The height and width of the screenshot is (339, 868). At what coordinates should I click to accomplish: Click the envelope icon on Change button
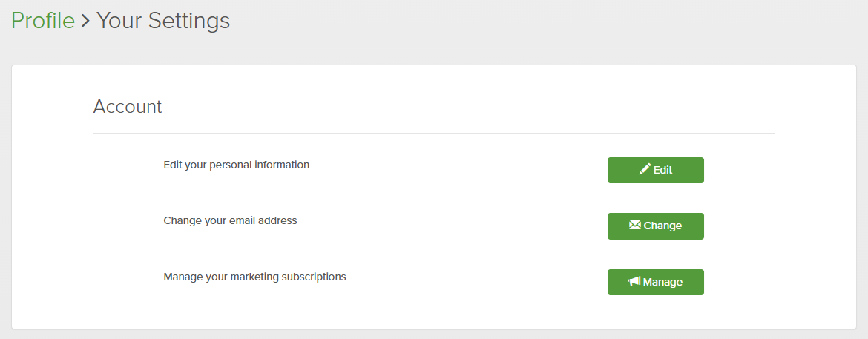pos(634,225)
